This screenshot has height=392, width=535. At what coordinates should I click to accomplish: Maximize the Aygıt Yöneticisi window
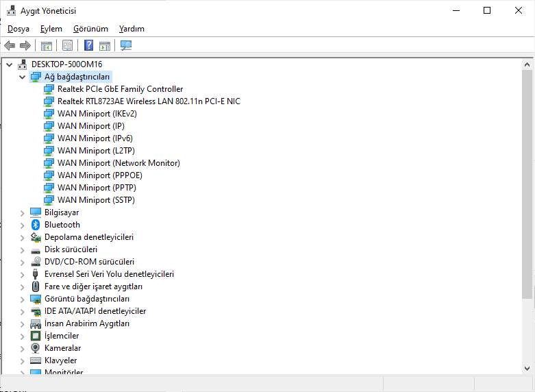point(487,10)
